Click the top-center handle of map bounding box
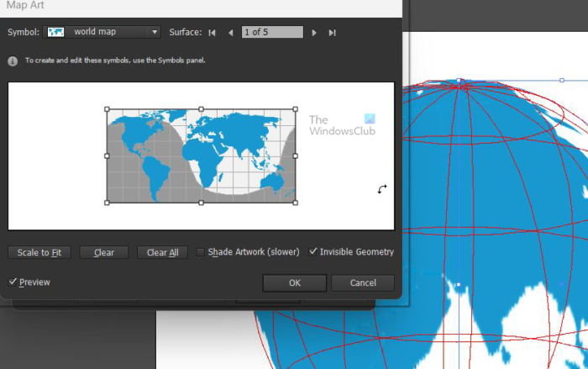588x369 pixels. (x=202, y=109)
